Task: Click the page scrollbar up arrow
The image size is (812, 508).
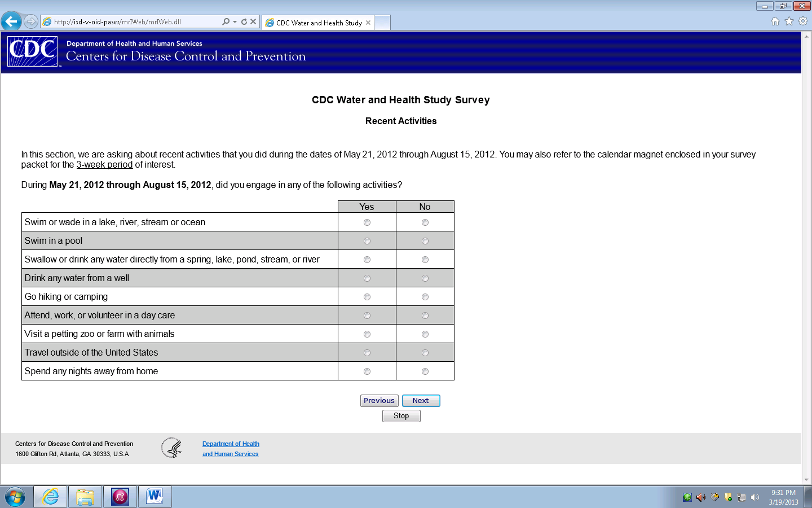Action: pyautogui.click(x=806, y=36)
